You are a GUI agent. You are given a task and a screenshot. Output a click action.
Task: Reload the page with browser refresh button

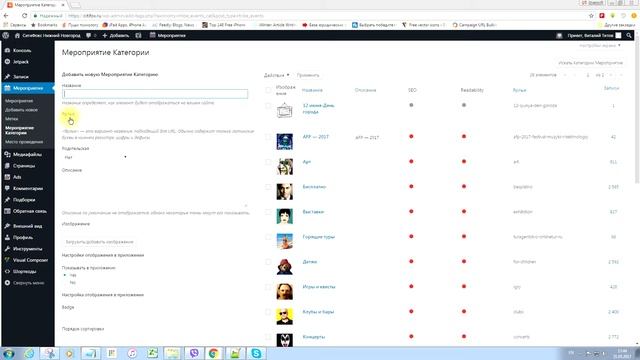(24, 16)
